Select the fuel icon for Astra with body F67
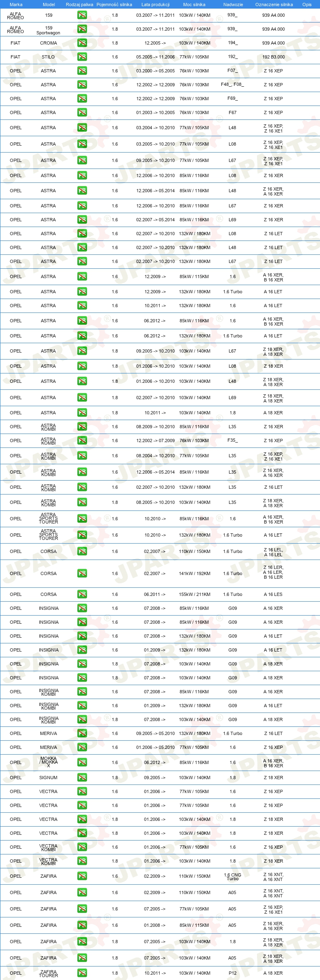Screen dimensions: 320x980 [x=82, y=112]
